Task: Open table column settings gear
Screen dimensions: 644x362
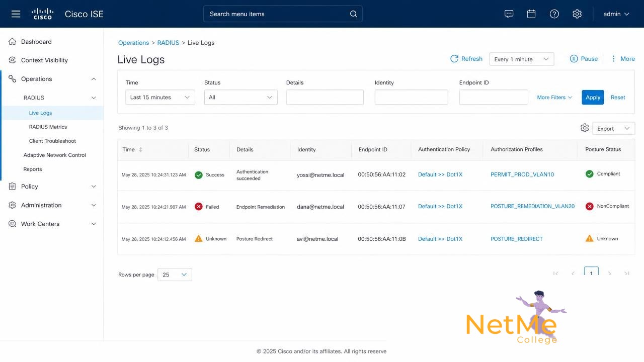Action: [x=585, y=128]
